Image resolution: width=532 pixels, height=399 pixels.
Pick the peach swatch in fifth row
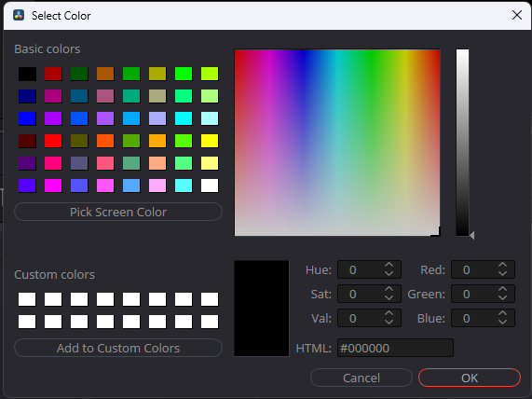coord(157,163)
